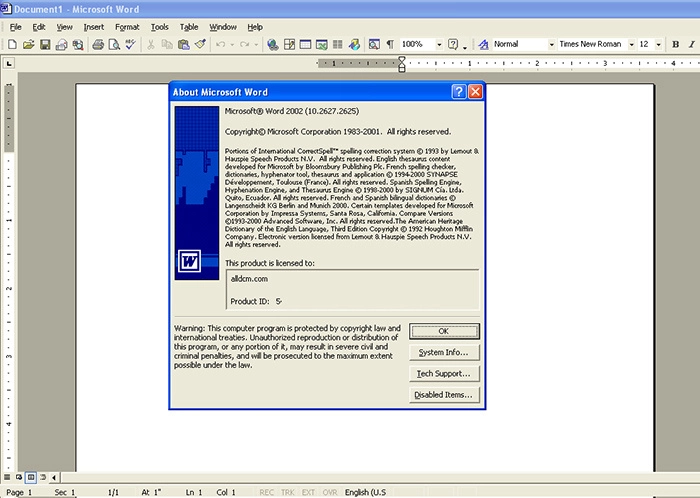Viewport: 700px width, 498px height.
Task: Toggle Show/Hide paragraph marks
Action: coord(389,45)
